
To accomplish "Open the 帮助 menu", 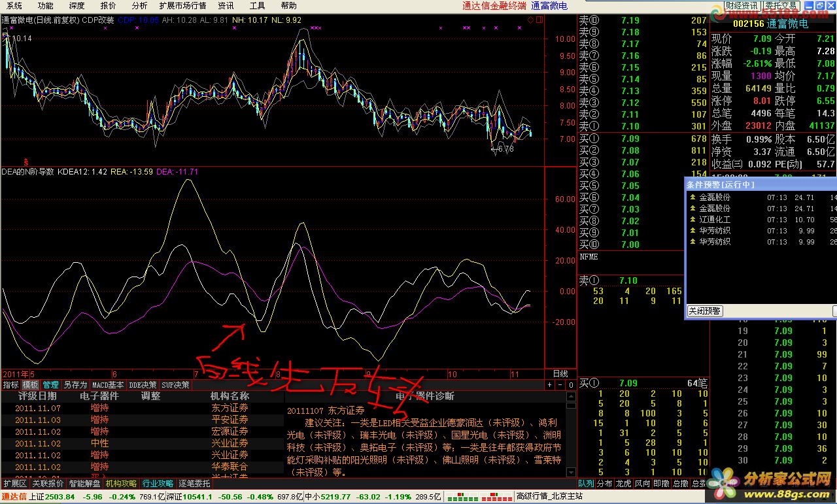I will [x=288, y=5].
